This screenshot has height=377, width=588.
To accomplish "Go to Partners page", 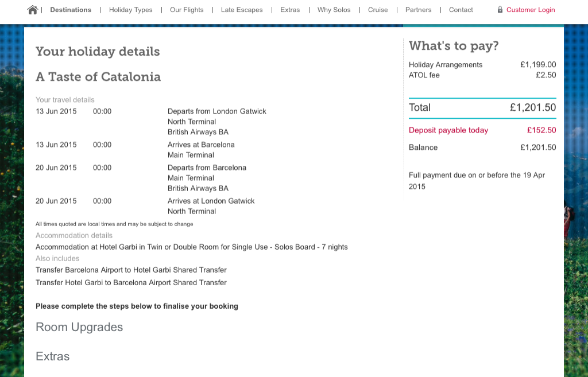I will click(x=418, y=10).
